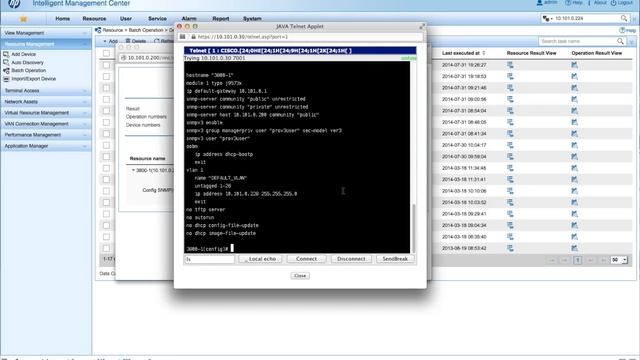Open Operation Result View for 2014-03-18 11:34:48
Screen dimensions: 640x360
574,168
